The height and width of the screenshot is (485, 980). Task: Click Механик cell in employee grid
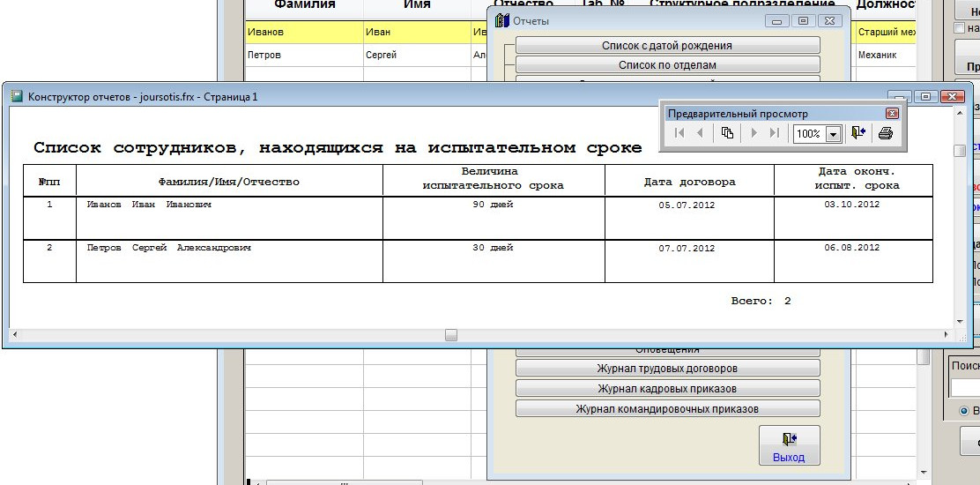[886, 55]
